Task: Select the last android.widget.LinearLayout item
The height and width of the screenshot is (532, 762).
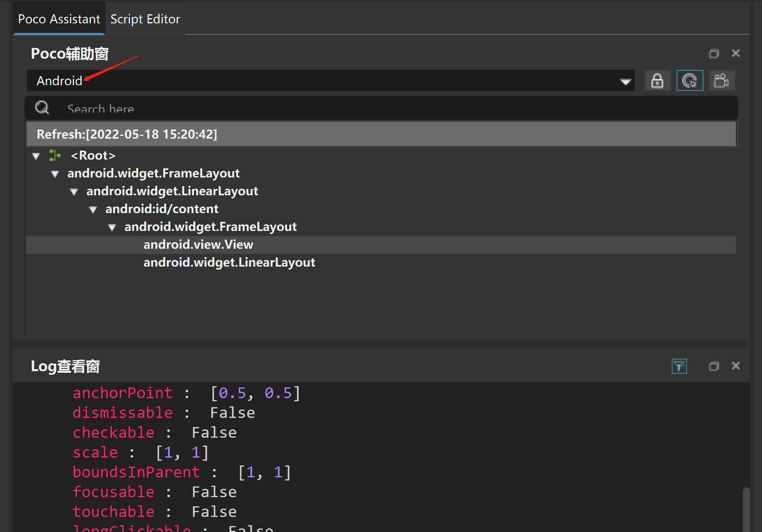Action: [x=229, y=263]
